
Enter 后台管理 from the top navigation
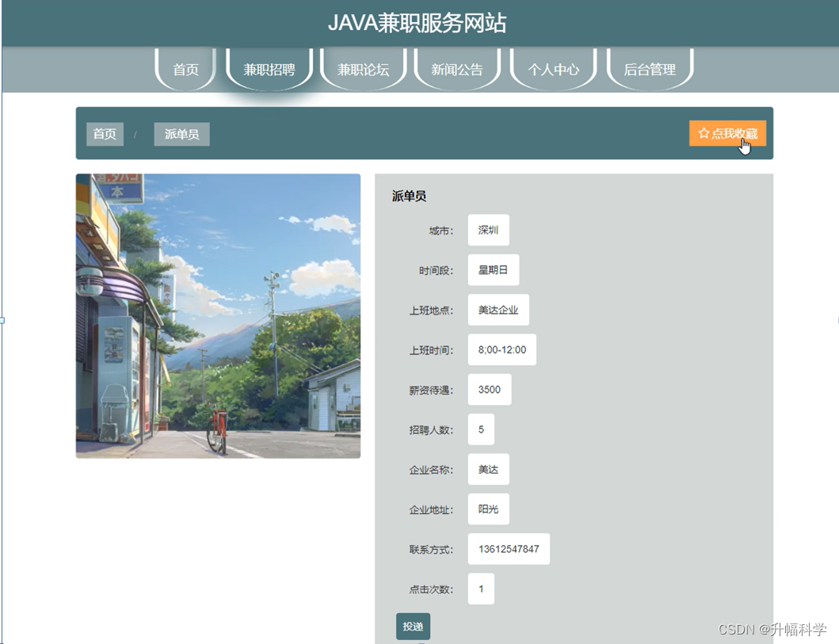[x=650, y=69]
